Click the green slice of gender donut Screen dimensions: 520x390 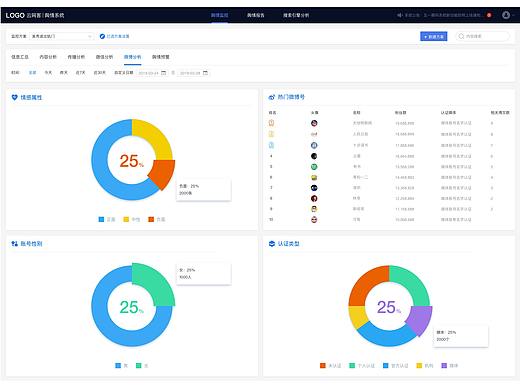click(x=155, y=282)
